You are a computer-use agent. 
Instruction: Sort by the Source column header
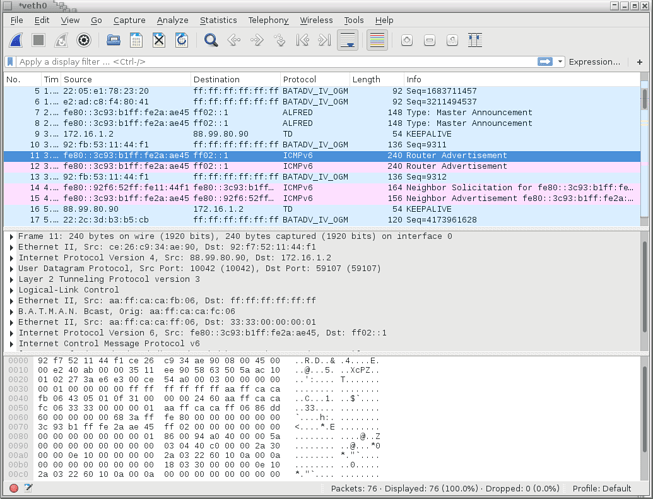pyautogui.click(x=125, y=80)
